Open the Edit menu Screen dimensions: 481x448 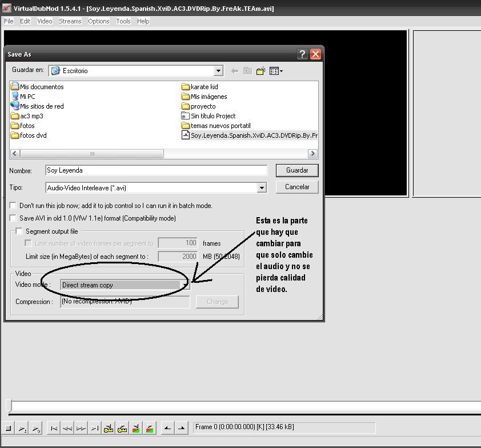pyautogui.click(x=25, y=21)
